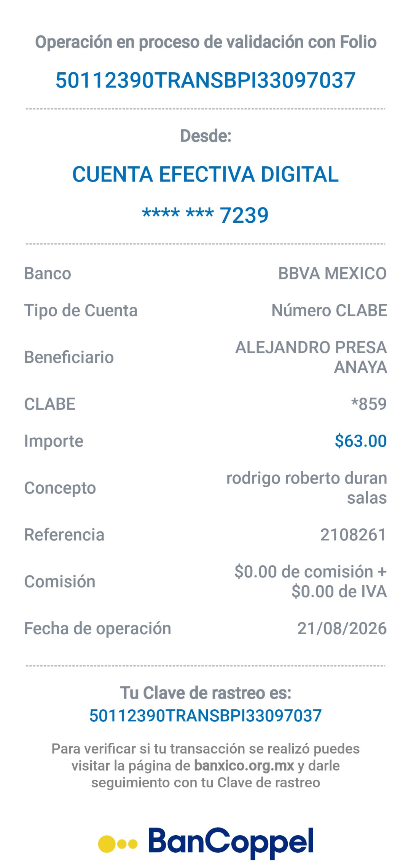Click the BBVA MEXICO bank value
This screenshot has width=411, height=868.
(x=332, y=273)
